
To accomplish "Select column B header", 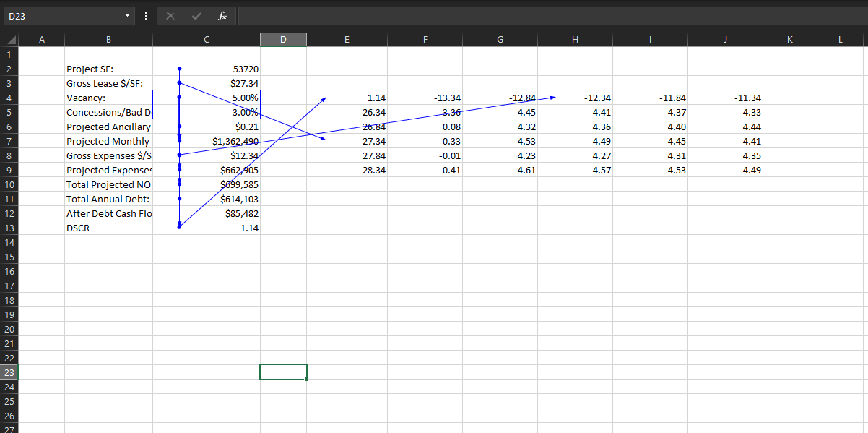I will [108, 40].
